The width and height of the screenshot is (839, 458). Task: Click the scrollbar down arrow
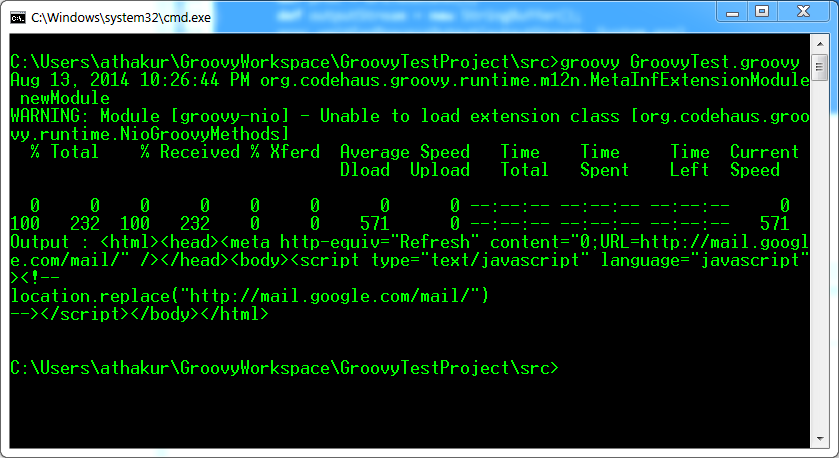coord(820,439)
